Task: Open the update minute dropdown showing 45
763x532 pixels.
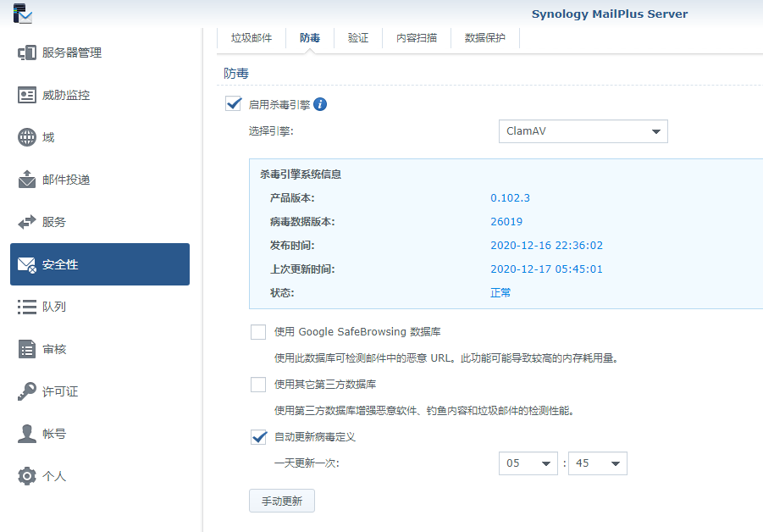Action: click(x=597, y=463)
